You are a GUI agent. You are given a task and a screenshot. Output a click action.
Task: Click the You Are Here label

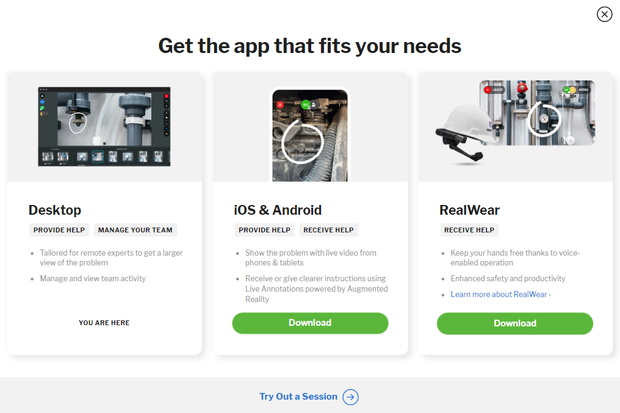[x=104, y=323]
